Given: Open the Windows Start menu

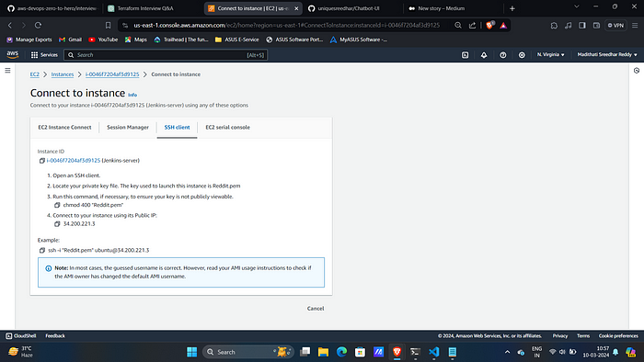Looking at the screenshot, I should tap(191, 352).
